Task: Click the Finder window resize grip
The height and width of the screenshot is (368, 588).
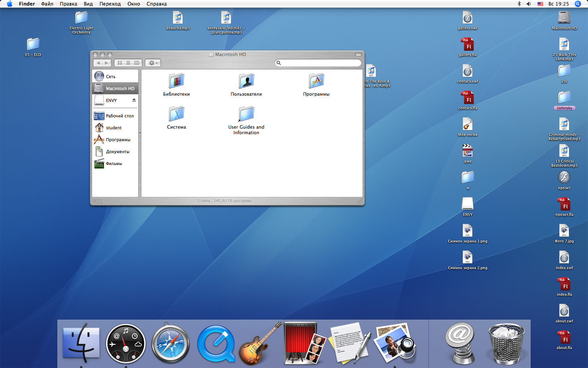Action: click(x=360, y=201)
